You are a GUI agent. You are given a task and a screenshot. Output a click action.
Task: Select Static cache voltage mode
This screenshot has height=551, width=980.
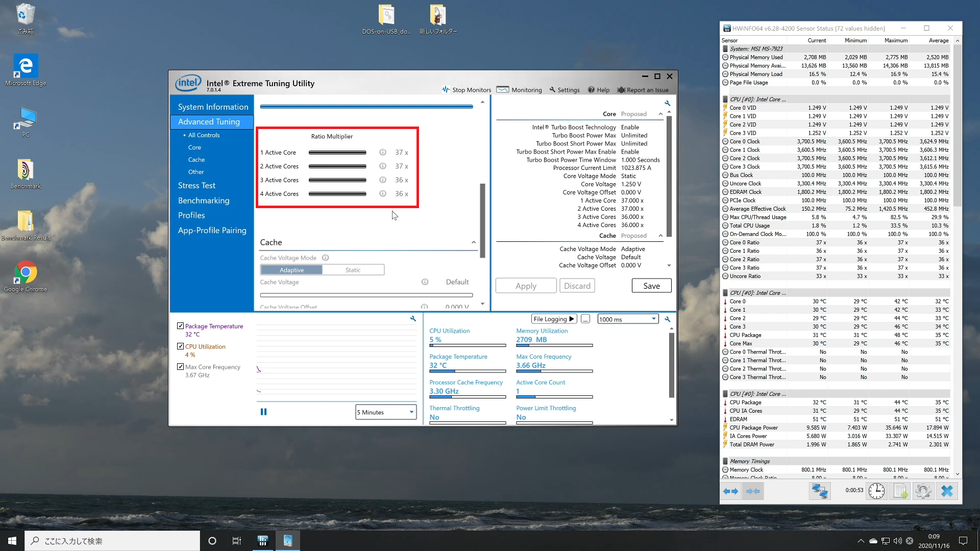point(353,270)
